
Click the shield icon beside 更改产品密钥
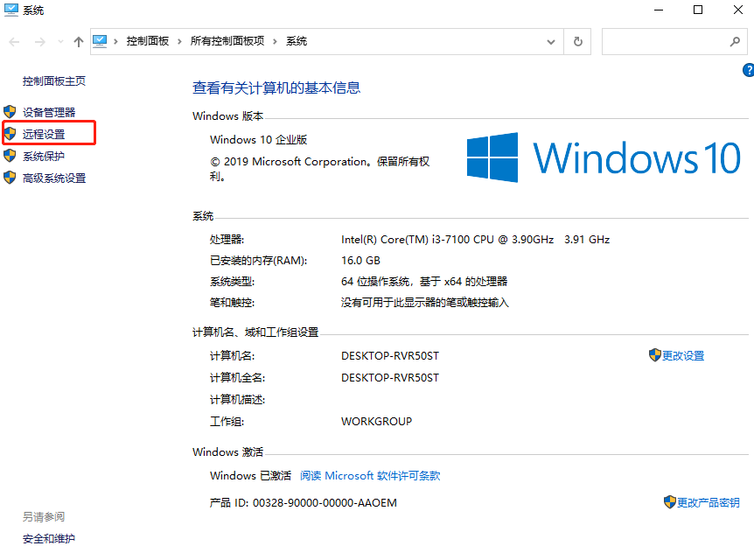click(667, 502)
